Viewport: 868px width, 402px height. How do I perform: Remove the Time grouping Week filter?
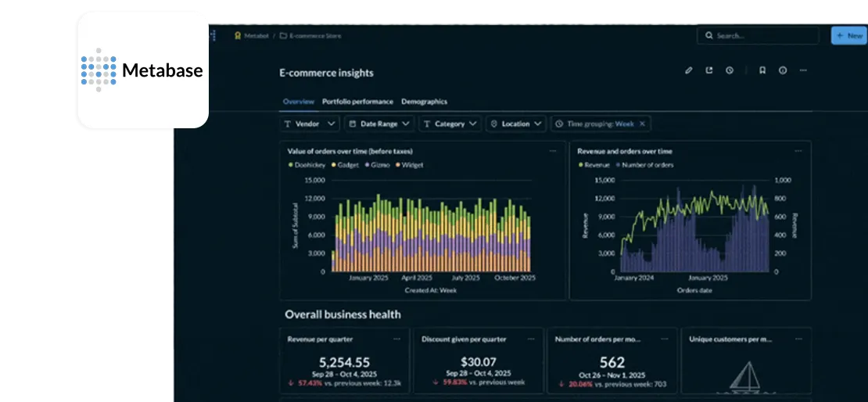point(642,124)
